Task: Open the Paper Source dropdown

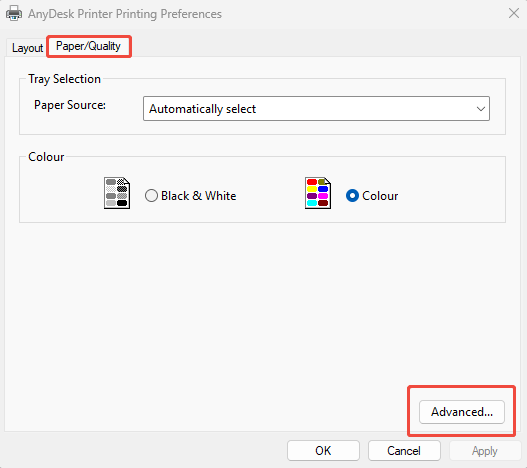Action: coord(316,109)
